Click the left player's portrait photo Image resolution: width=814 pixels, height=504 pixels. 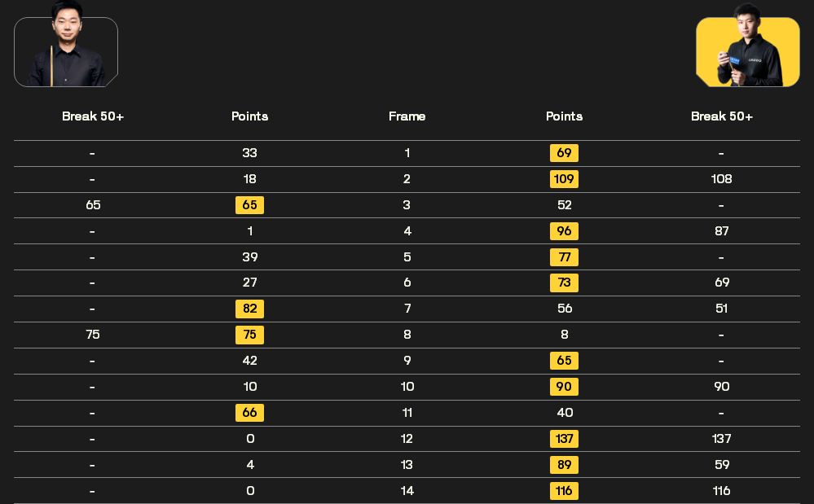(66, 44)
